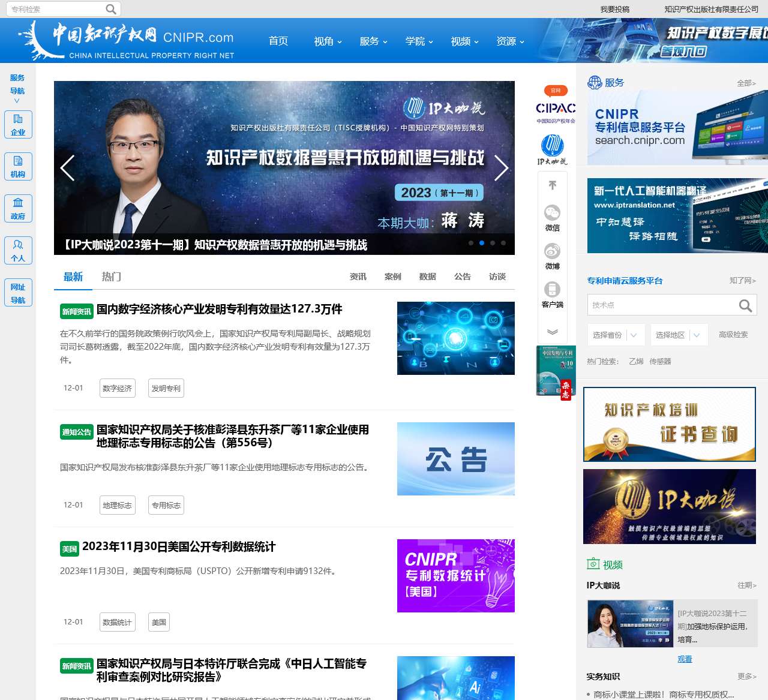Expand the 视角 navigation menu
Viewport: 768px width, 700px height.
328,41
